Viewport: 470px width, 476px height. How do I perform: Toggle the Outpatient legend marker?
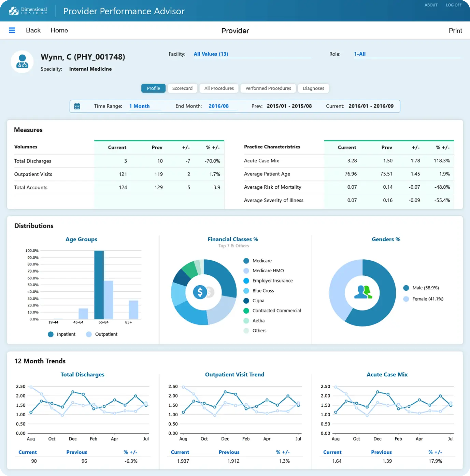click(x=89, y=334)
